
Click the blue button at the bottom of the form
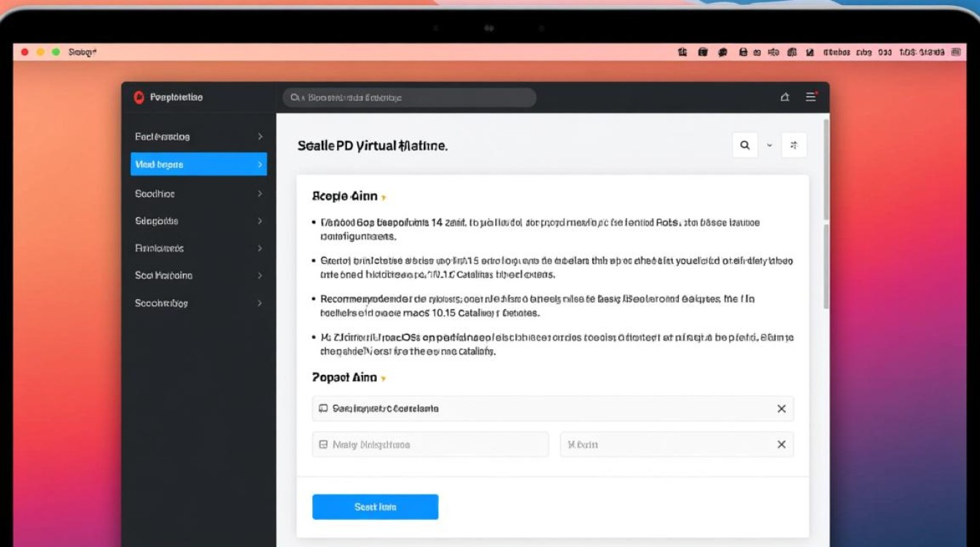(x=375, y=507)
